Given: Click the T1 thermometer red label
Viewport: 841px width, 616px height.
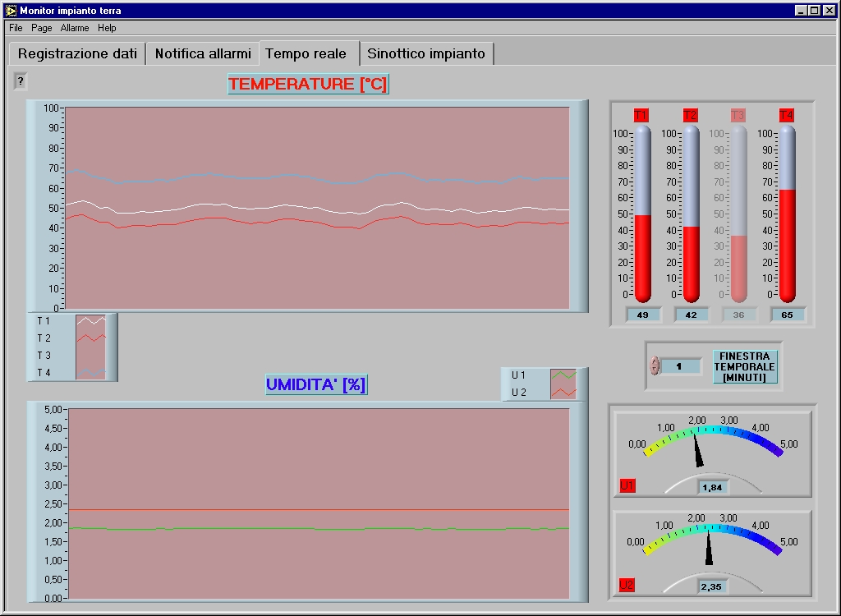Looking at the screenshot, I should pos(641,115).
